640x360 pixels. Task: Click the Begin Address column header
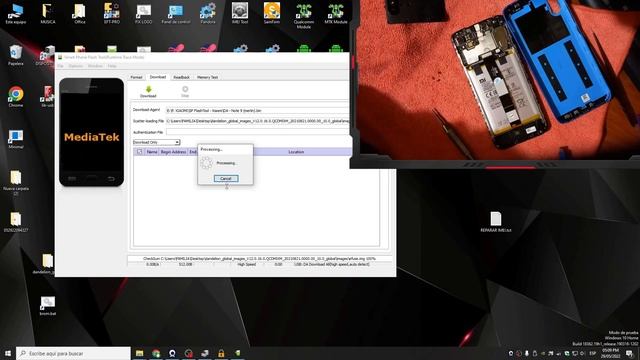[173, 152]
